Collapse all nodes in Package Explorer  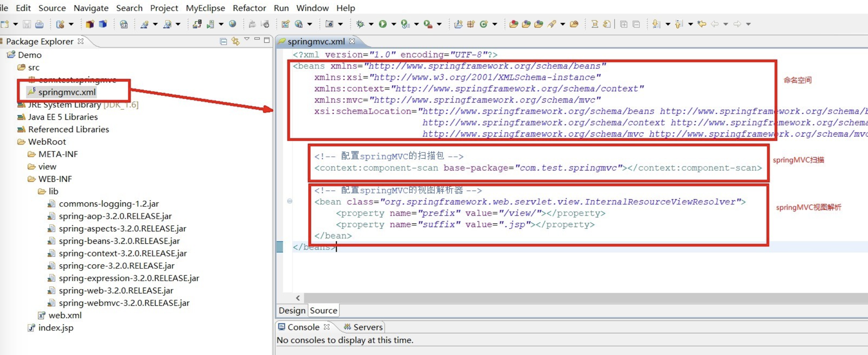(223, 41)
